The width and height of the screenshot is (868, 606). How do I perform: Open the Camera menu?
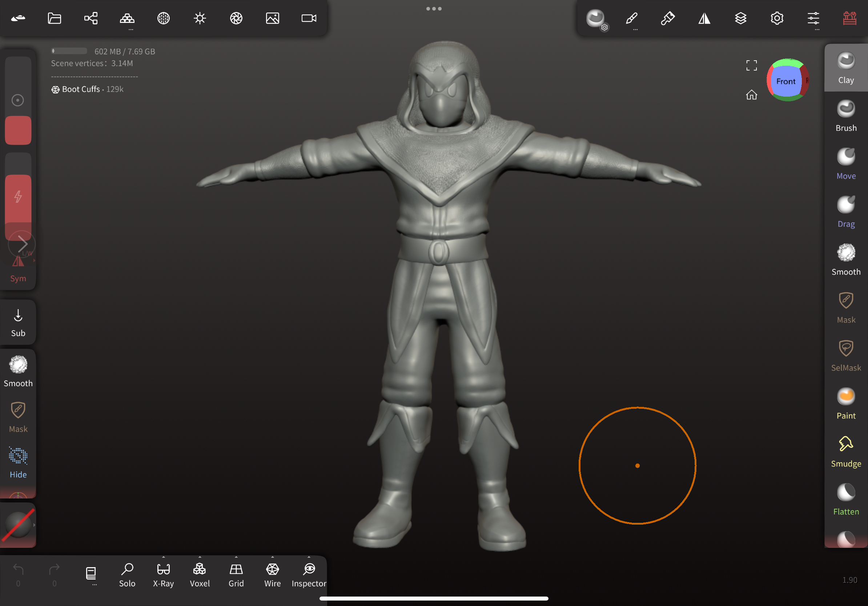[309, 18]
